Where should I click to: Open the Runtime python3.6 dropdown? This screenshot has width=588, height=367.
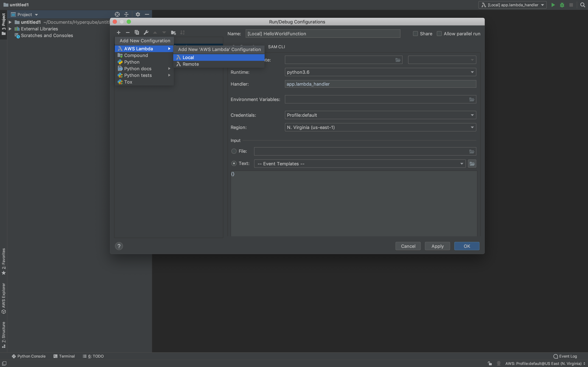point(380,72)
